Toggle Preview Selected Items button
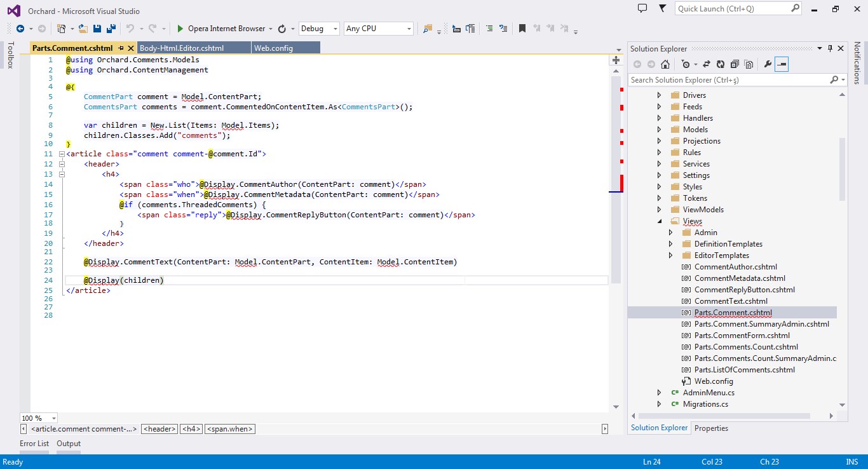The width and height of the screenshot is (868, 469). click(782, 64)
